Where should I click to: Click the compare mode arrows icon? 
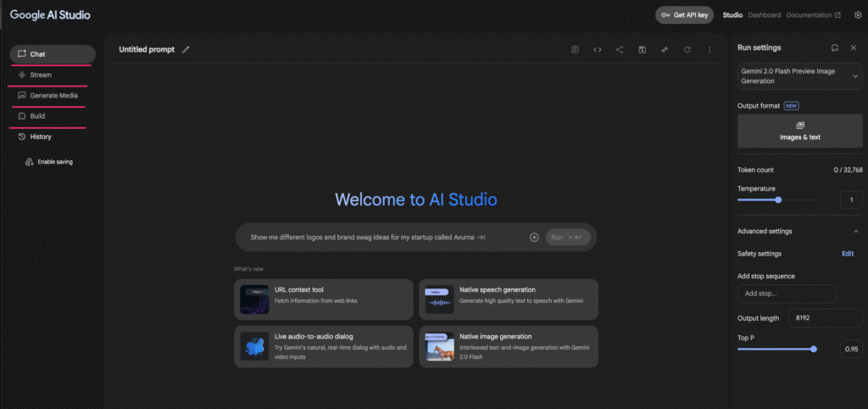[665, 50]
